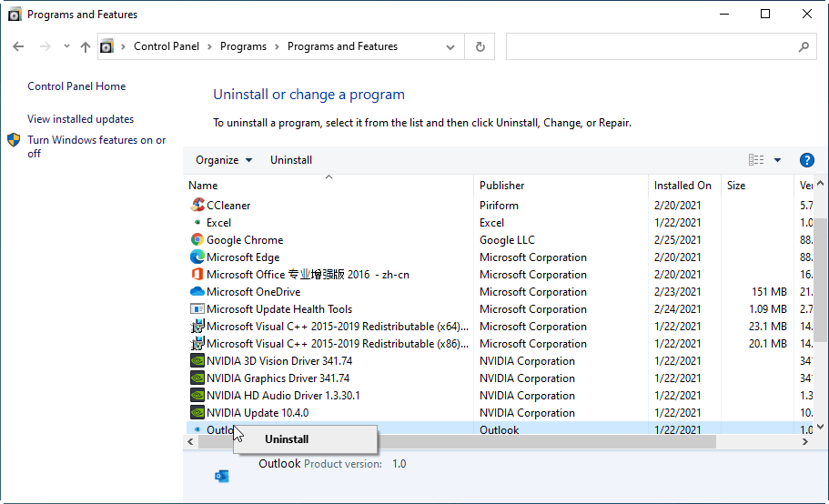The image size is (829, 504).
Task: Click the Visual C++ (x64) installer icon
Action: (197, 326)
